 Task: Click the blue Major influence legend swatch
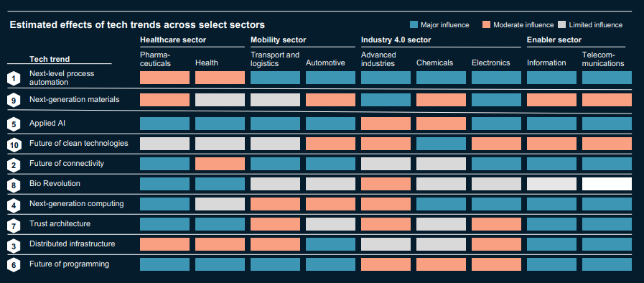pyautogui.click(x=414, y=25)
